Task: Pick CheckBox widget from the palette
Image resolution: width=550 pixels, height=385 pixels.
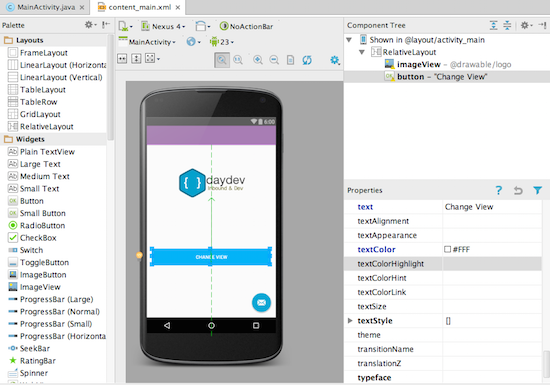Action: click(32, 238)
